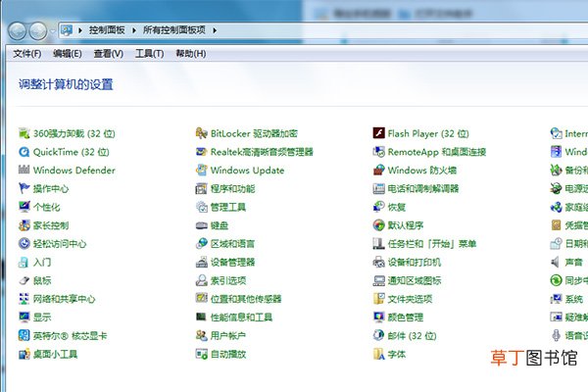
Task: Click the Windows 防火墙 icon
Action: (x=378, y=170)
